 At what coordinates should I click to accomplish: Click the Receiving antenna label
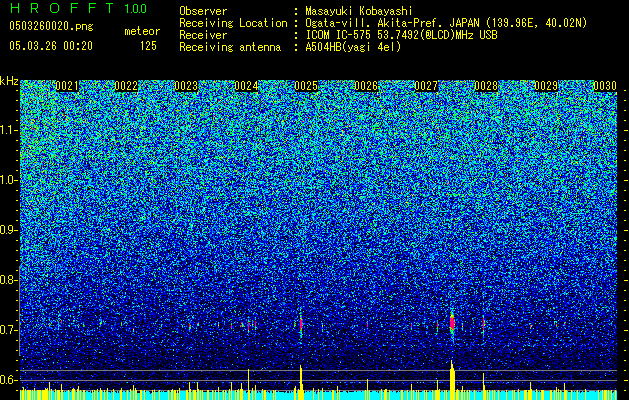point(230,47)
